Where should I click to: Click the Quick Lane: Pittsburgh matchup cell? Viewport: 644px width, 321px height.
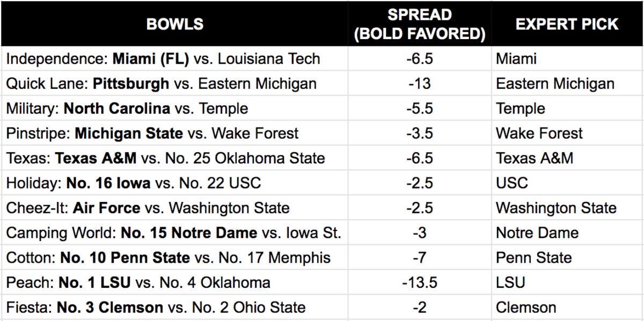pos(161,84)
